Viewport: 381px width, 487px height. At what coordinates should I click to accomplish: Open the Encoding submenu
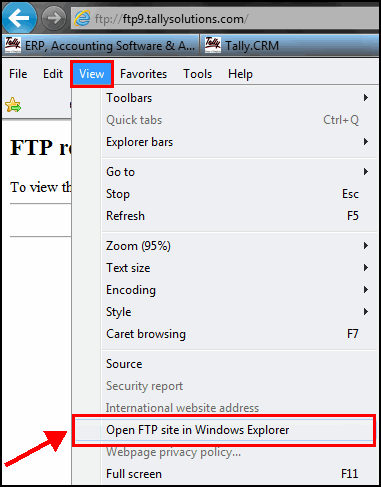click(x=238, y=290)
